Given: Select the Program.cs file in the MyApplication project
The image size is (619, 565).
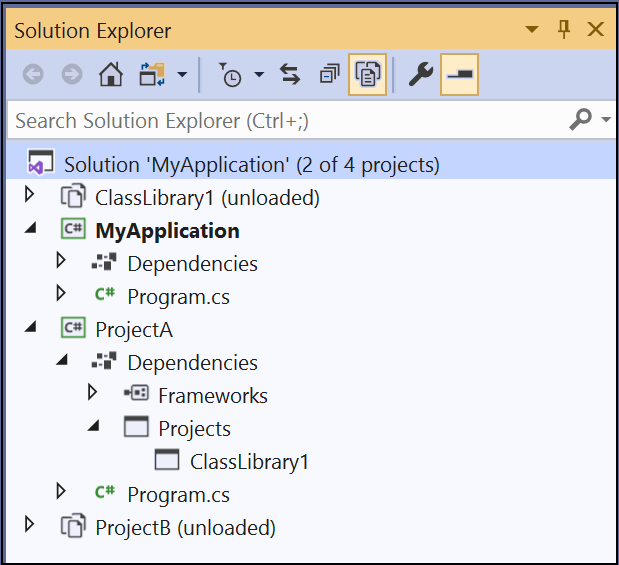Looking at the screenshot, I should coord(178,297).
